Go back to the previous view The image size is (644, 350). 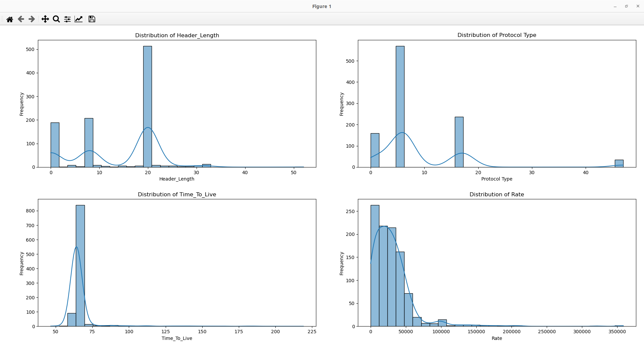tap(21, 19)
